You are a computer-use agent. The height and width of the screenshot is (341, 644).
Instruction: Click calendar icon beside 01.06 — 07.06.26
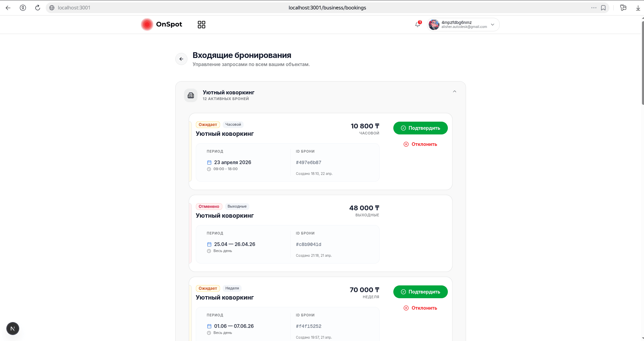click(x=209, y=326)
